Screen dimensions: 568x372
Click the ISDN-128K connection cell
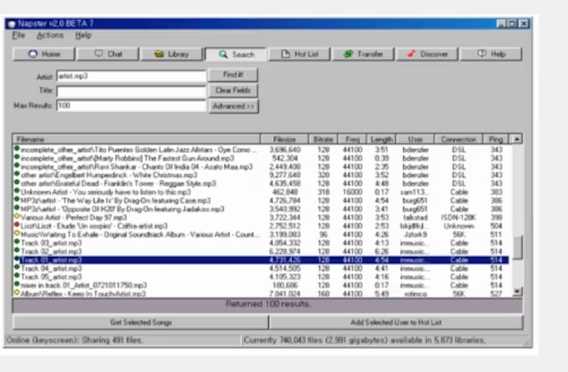click(459, 217)
